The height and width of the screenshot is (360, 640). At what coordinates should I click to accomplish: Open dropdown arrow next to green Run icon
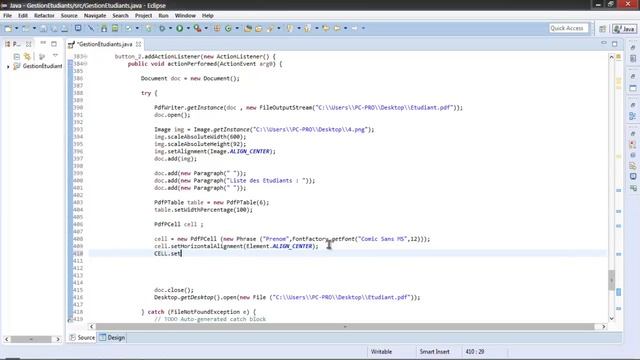point(188,28)
